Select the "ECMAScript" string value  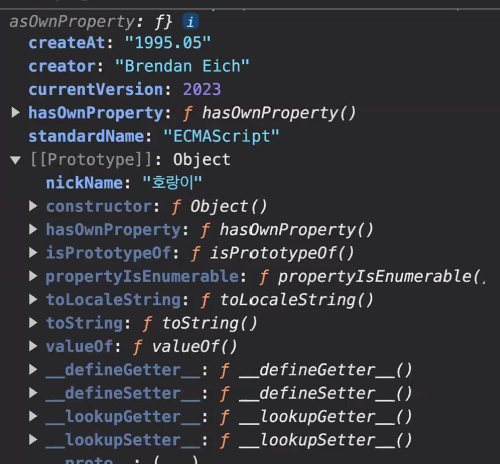pos(221,136)
